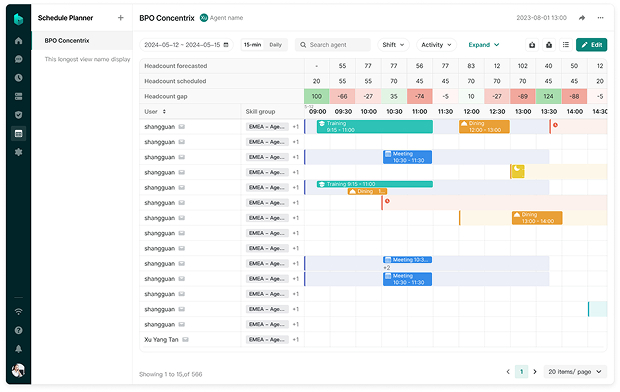Click the Dining 12:00 - 13:00 block
The width and height of the screenshot is (620, 392).
coord(484,127)
